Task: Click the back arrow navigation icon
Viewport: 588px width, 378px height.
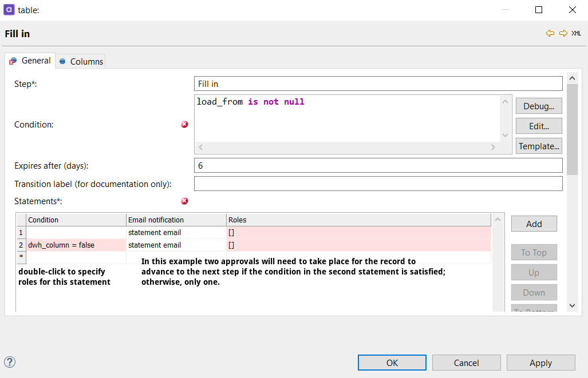Action: 550,34
